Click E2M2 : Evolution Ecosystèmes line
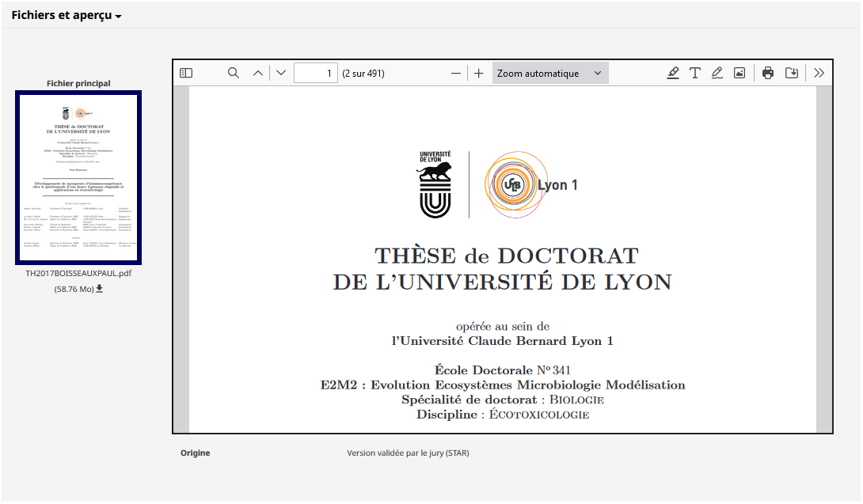 coord(503,385)
